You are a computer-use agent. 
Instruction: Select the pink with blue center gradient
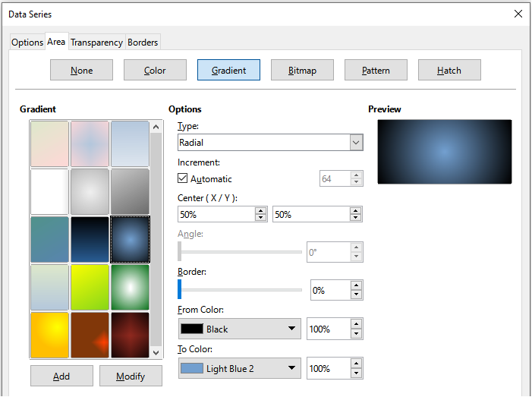[90, 144]
